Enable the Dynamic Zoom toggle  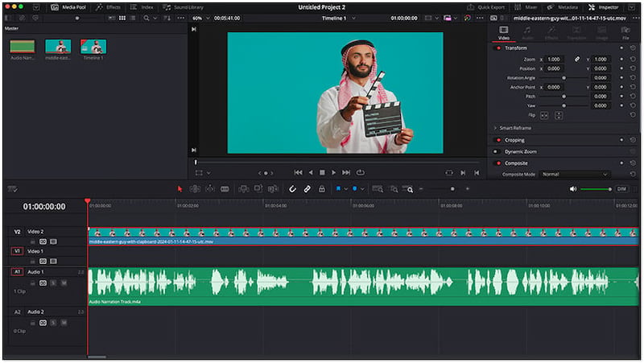498,151
